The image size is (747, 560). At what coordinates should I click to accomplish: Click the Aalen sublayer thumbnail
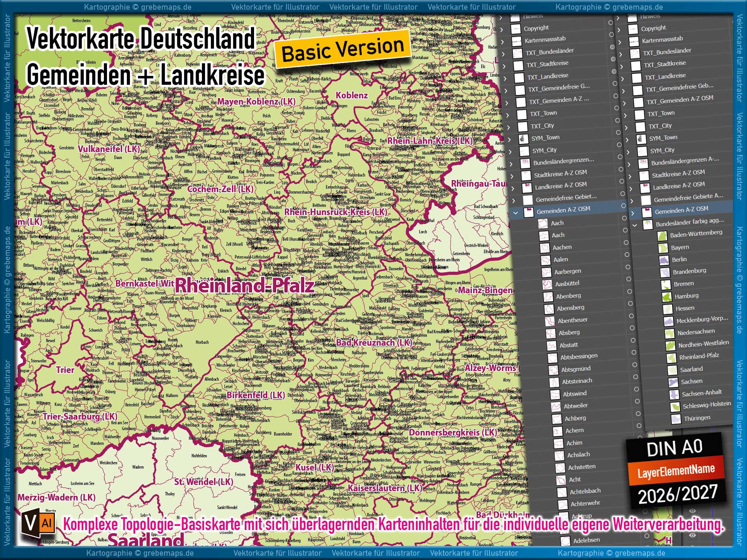(x=545, y=260)
